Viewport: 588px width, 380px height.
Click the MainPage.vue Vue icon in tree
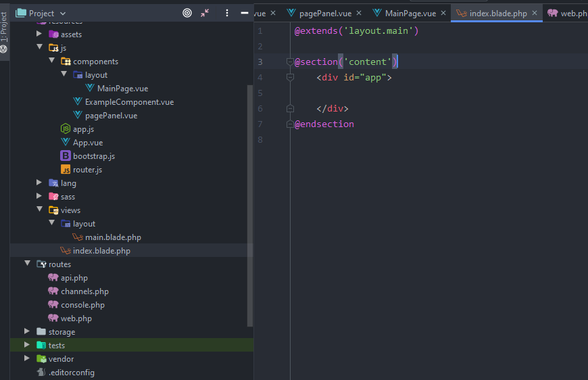tap(90, 88)
